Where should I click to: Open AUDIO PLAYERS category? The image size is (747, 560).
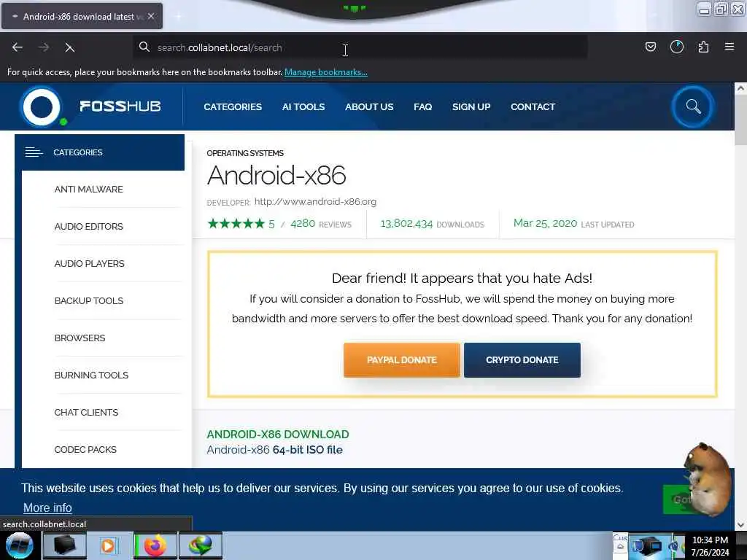(89, 263)
